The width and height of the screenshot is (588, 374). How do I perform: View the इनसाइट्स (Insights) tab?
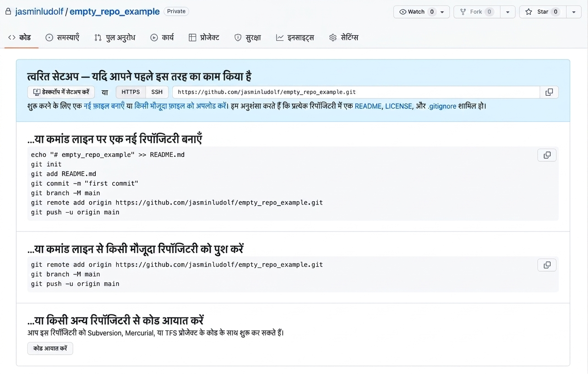295,38
